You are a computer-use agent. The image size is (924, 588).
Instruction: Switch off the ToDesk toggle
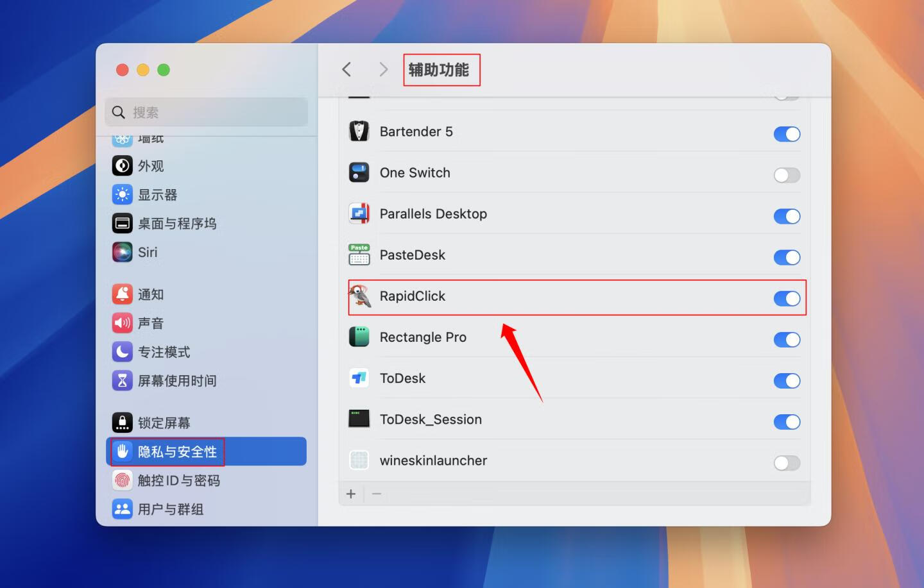tap(787, 381)
